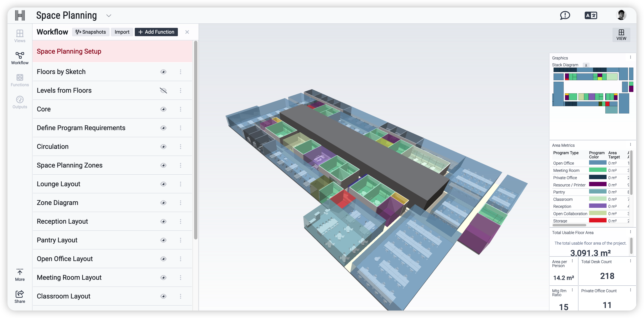
Task: Open the Snapshots button
Action: tap(90, 32)
